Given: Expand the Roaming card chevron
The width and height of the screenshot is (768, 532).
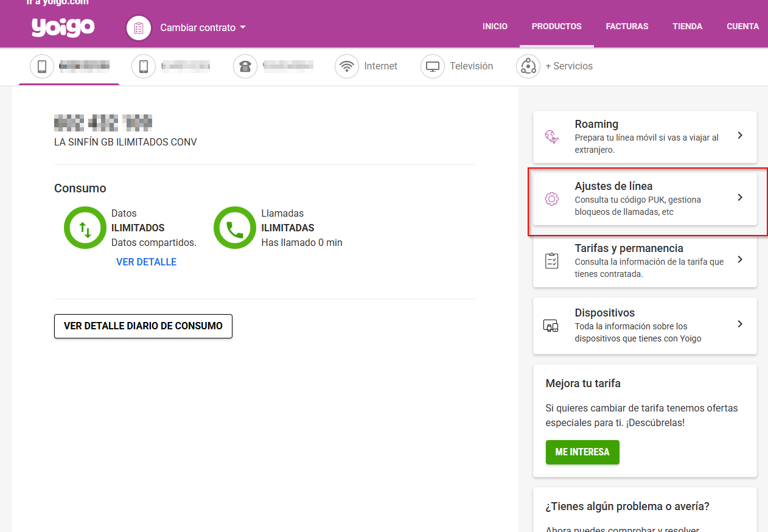Looking at the screenshot, I should click(740, 136).
